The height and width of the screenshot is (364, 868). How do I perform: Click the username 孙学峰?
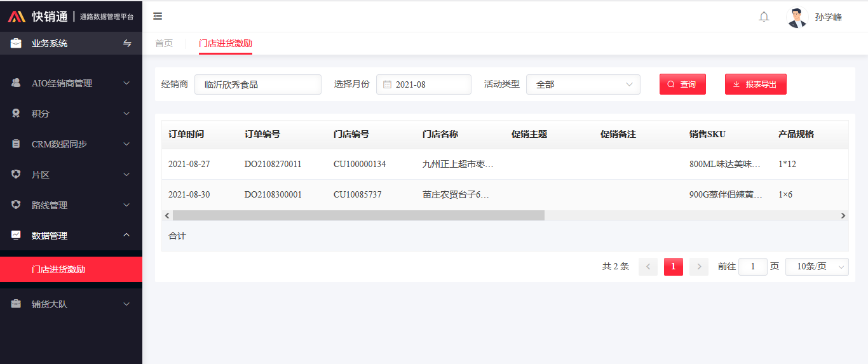(829, 17)
